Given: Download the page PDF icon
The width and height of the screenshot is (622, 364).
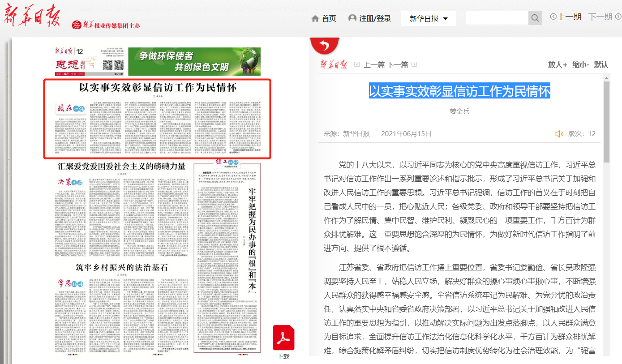Looking at the screenshot, I should tap(284, 338).
